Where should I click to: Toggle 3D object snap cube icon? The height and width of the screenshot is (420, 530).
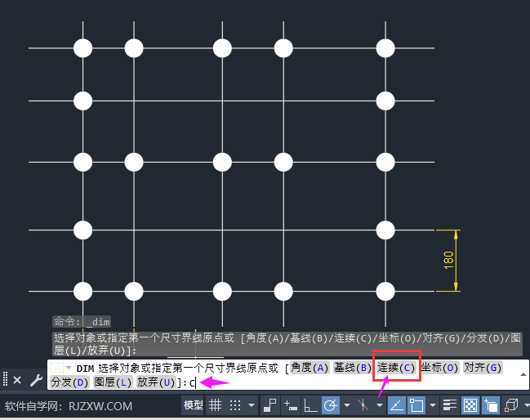tap(511, 404)
